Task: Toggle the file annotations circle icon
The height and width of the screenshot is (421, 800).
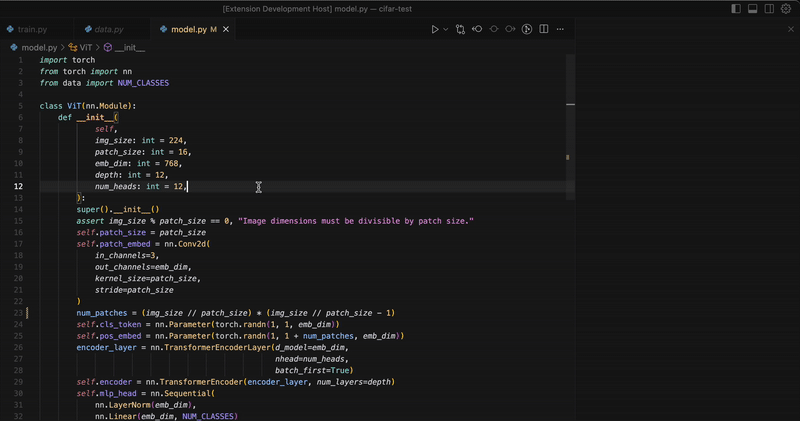Action: [x=494, y=29]
